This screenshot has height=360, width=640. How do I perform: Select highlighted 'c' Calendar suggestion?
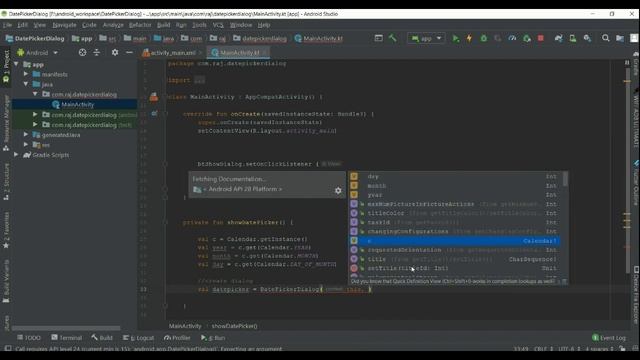pyautogui.click(x=454, y=241)
